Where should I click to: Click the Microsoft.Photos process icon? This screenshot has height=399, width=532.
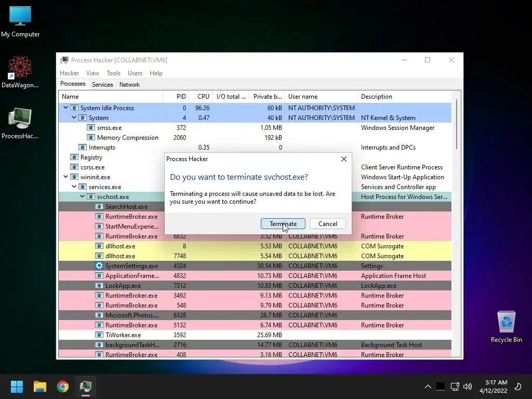pos(99,315)
